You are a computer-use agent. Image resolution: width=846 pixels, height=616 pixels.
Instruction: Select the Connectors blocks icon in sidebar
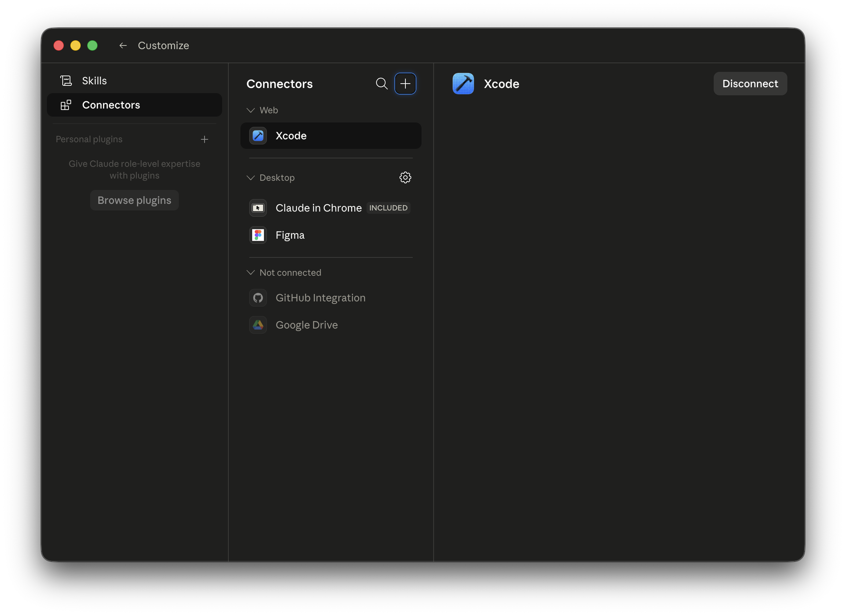66,105
